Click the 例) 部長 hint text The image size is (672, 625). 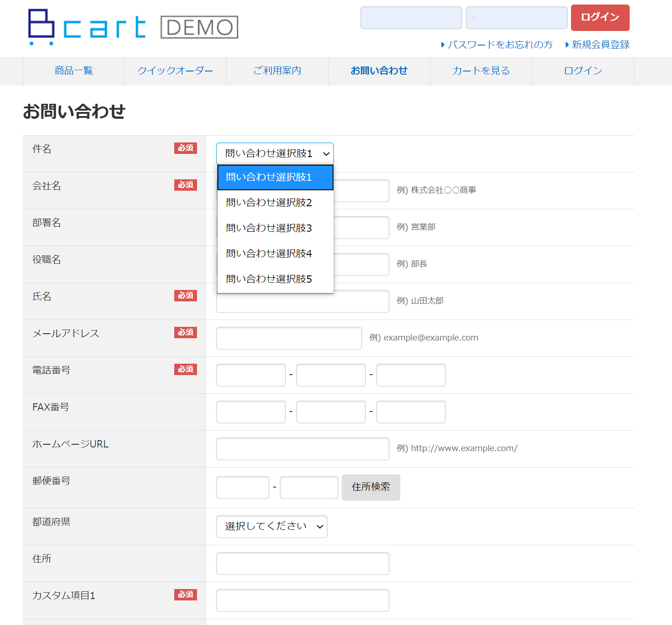pyautogui.click(x=412, y=264)
